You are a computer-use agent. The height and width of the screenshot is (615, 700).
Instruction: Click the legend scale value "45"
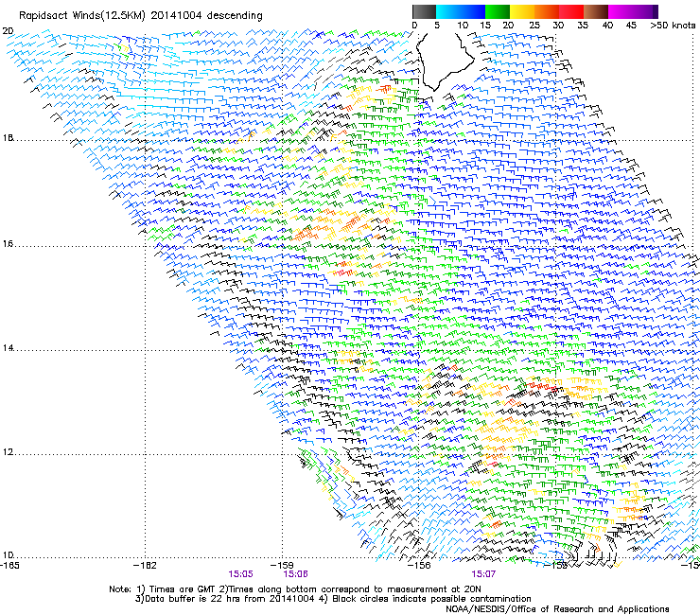point(631,26)
